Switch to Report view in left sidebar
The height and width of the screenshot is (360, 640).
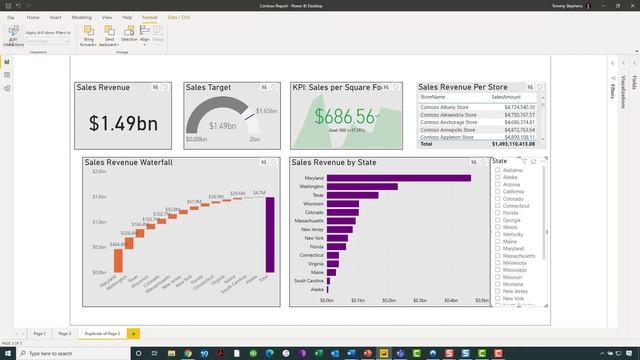point(7,62)
